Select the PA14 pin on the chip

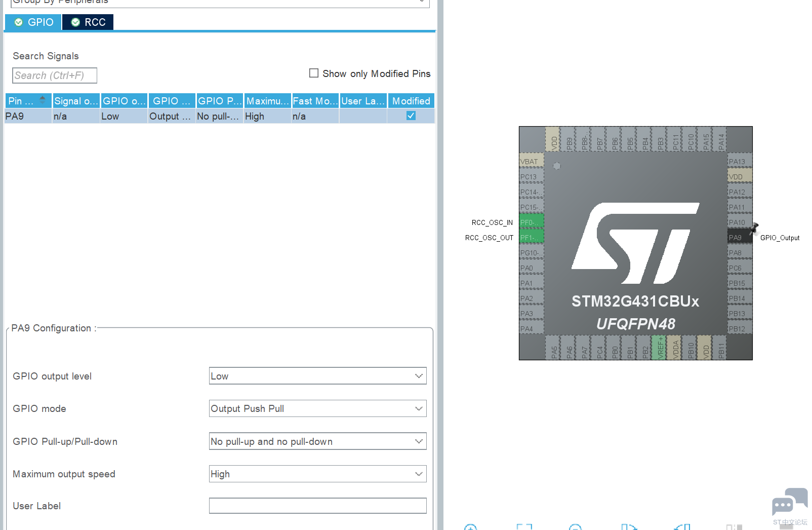(720, 139)
